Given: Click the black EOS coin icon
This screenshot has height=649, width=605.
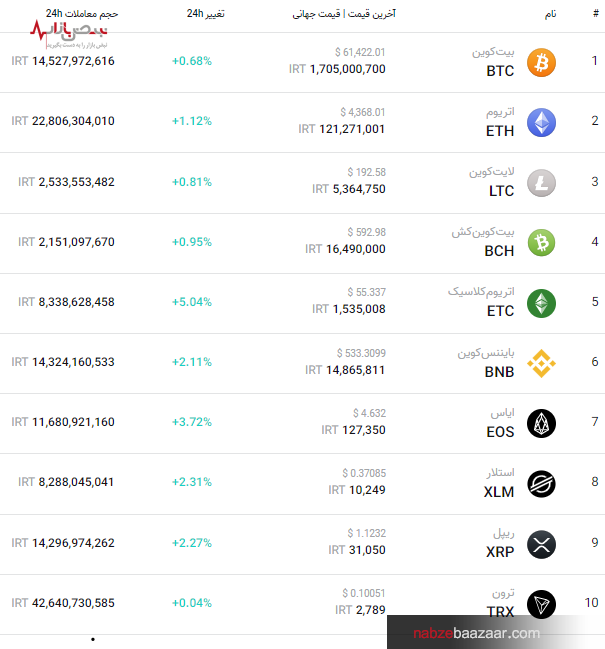Looking at the screenshot, I should coord(541,423).
